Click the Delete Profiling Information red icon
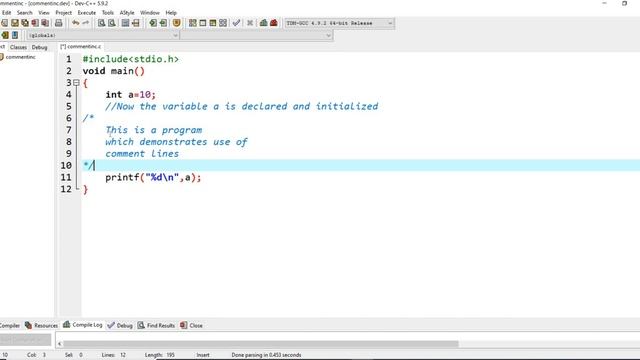This screenshot has height=360, width=640. (274, 23)
